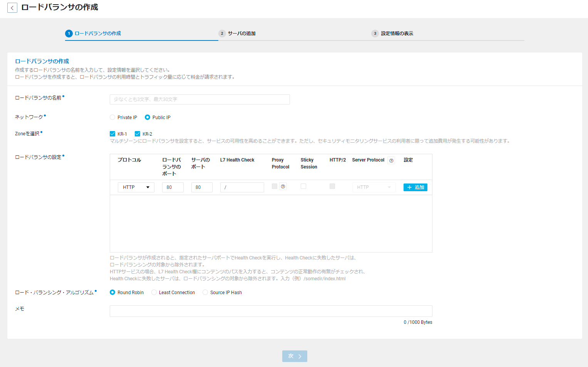Click the 追加 add button
This screenshot has height=367, width=588.
tap(415, 187)
